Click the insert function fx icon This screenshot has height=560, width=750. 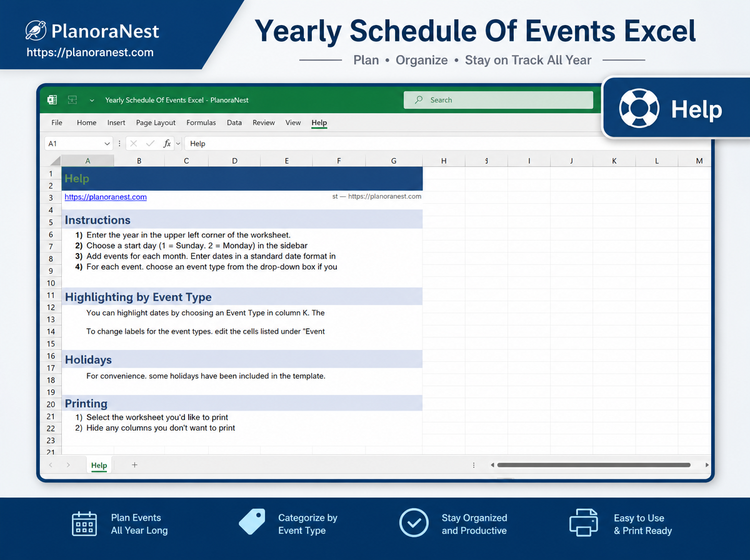click(167, 144)
